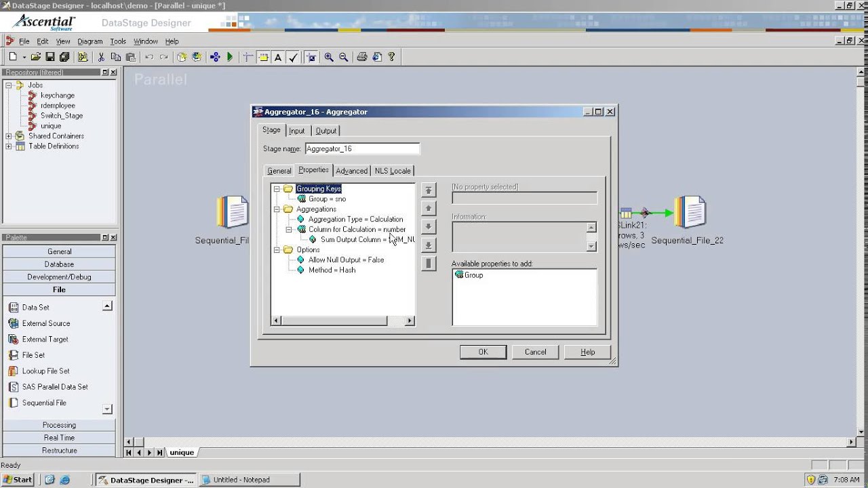The width and height of the screenshot is (868, 488).
Task: Toggle the Snap to Grid toolbar button
Action: click(x=311, y=58)
